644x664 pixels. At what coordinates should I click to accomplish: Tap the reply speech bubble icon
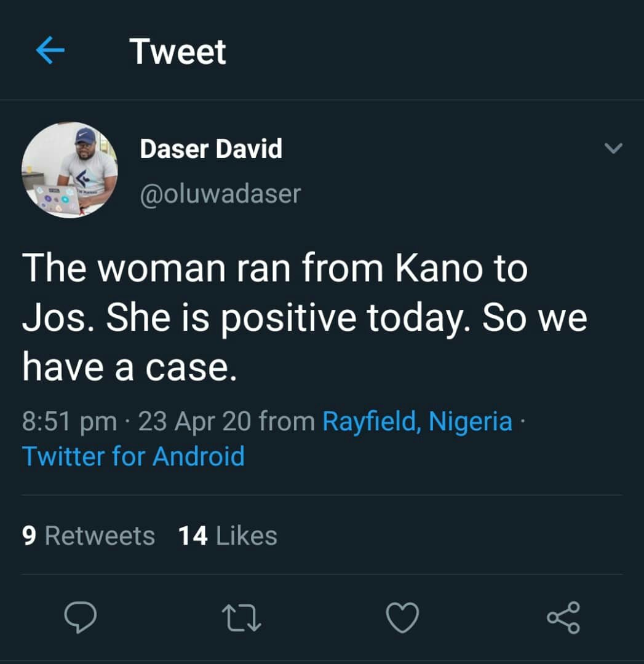click(81, 617)
